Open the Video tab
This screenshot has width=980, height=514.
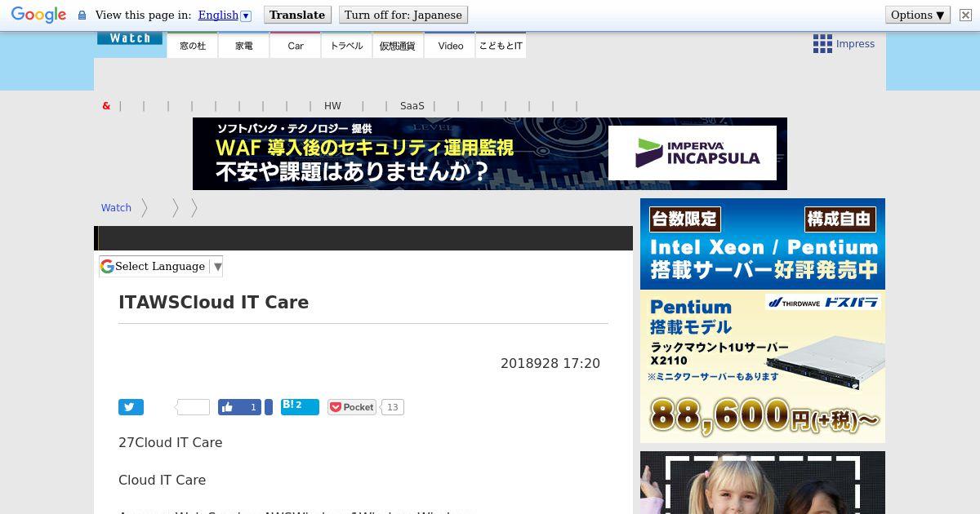point(450,46)
